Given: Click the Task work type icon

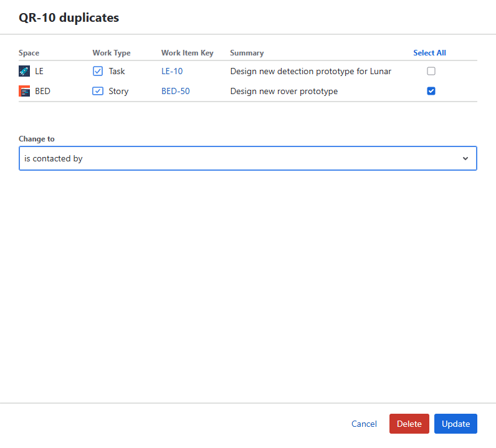Looking at the screenshot, I should [x=98, y=71].
